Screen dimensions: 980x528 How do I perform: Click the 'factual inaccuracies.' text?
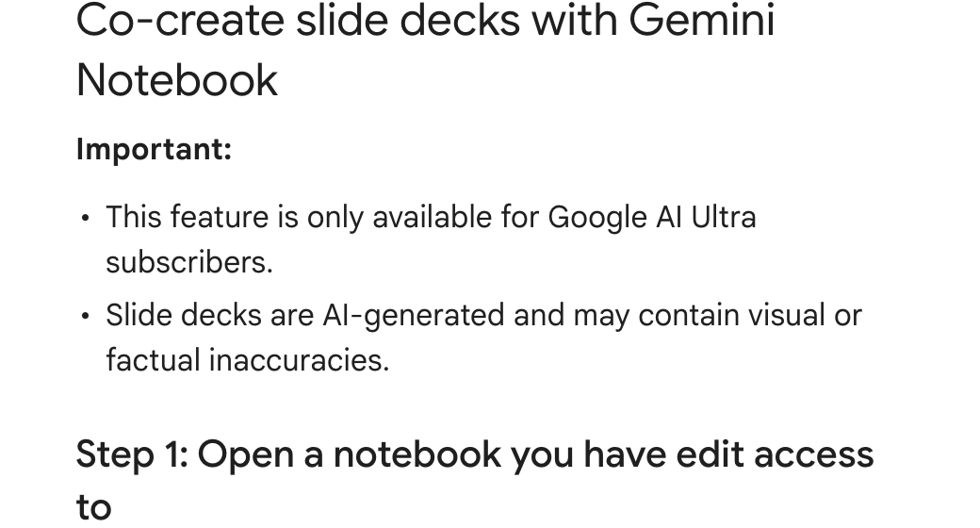tap(248, 360)
